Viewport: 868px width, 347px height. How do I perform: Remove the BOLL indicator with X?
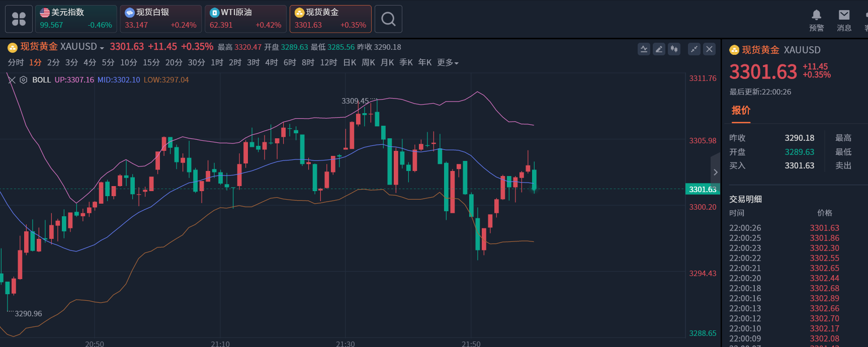coord(12,80)
